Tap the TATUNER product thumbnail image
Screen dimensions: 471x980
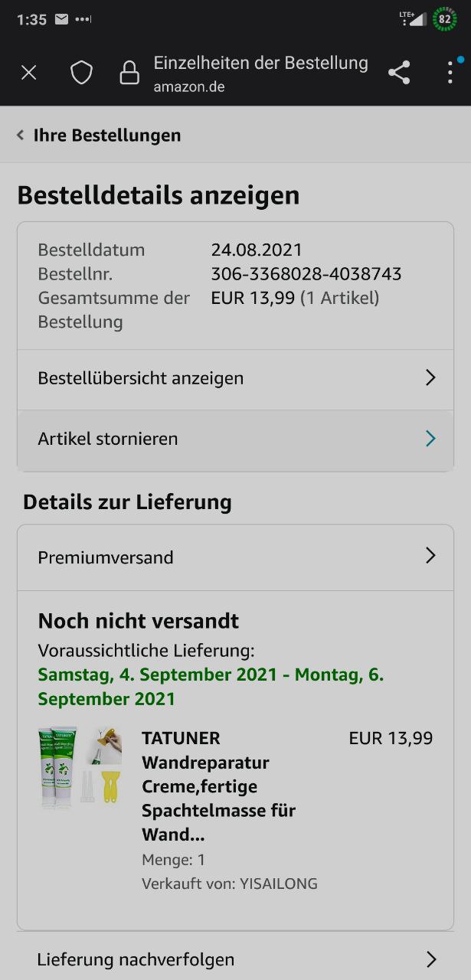[x=80, y=766]
